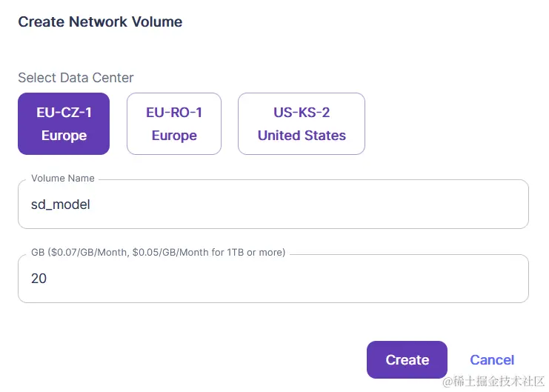This screenshot has width=549, height=392.
Task: Click the sd_model text in Volume Name
Action: coord(61,205)
